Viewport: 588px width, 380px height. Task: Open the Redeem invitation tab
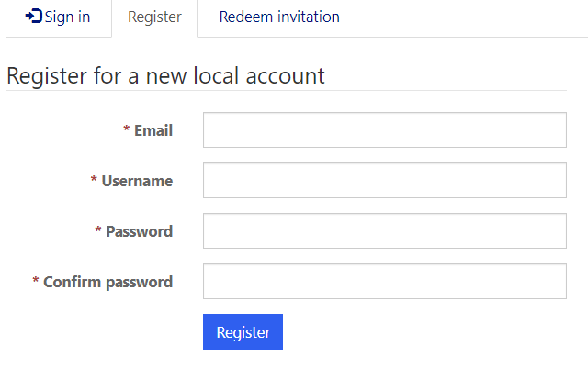pyautogui.click(x=279, y=17)
